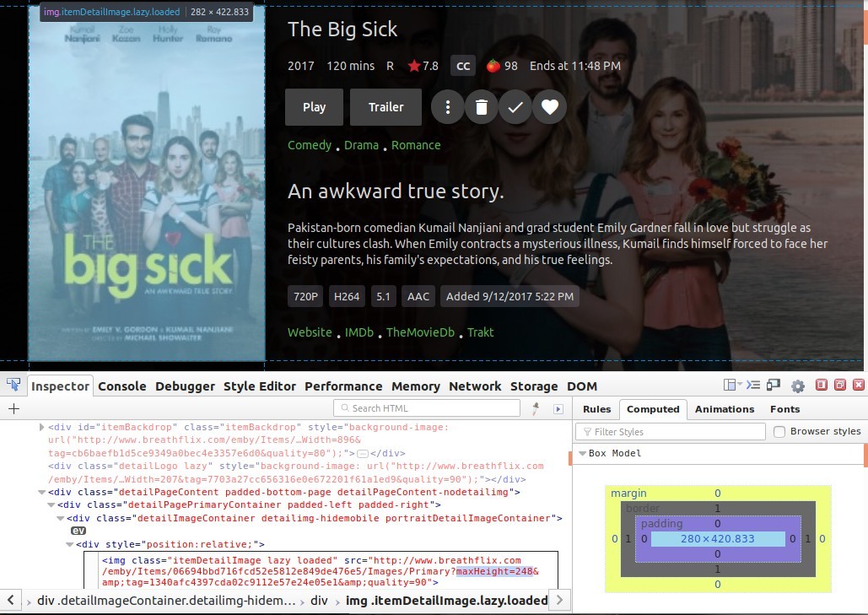This screenshot has height=615, width=868.
Task: Favorite the movie with heart icon
Action: 550,107
